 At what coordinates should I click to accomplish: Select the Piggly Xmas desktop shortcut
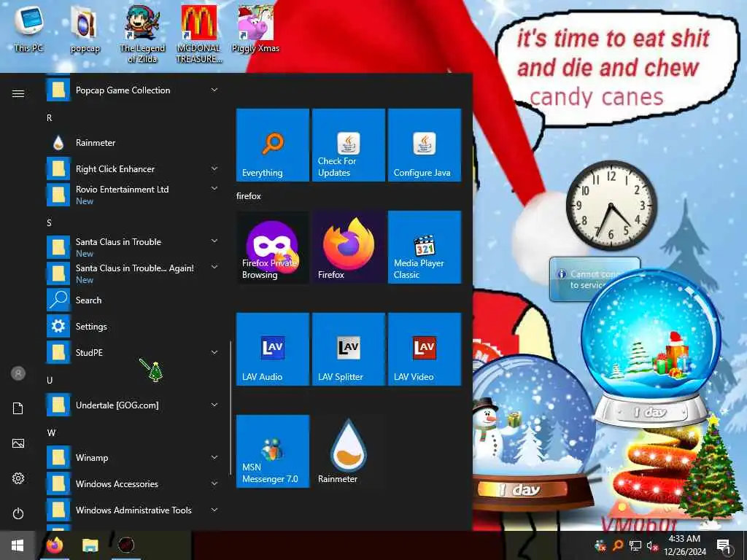coord(255,29)
